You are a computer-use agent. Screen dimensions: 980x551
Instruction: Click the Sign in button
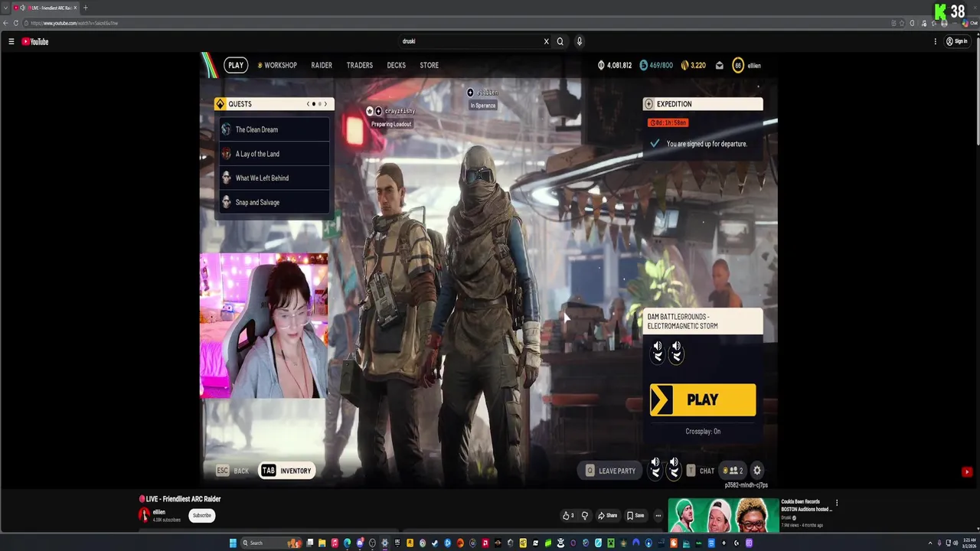click(957, 41)
